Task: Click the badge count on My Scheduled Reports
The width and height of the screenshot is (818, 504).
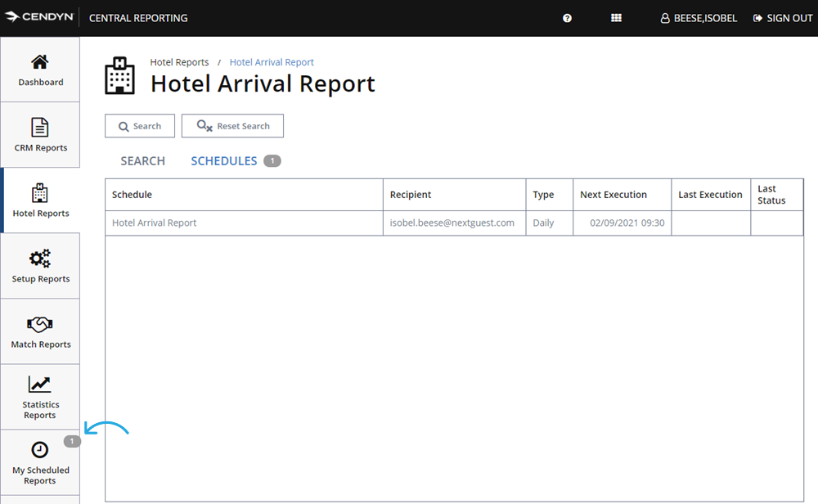Action: (72, 441)
